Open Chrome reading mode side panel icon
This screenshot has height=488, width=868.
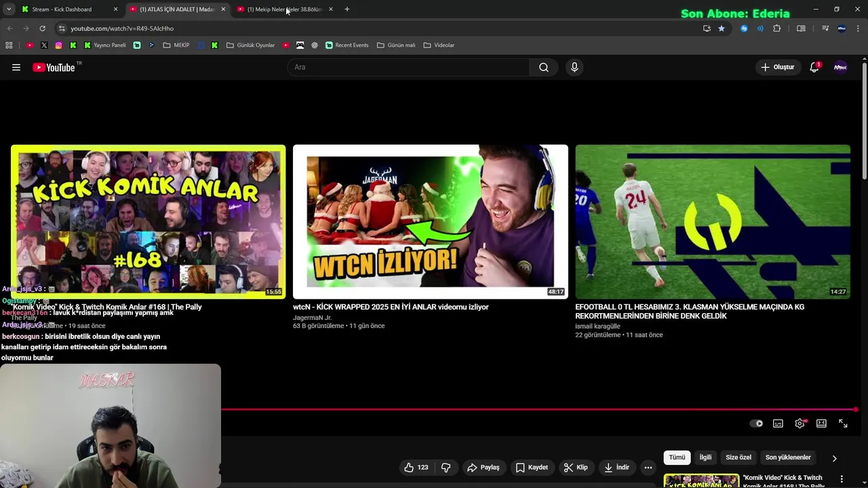[x=801, y=28]
